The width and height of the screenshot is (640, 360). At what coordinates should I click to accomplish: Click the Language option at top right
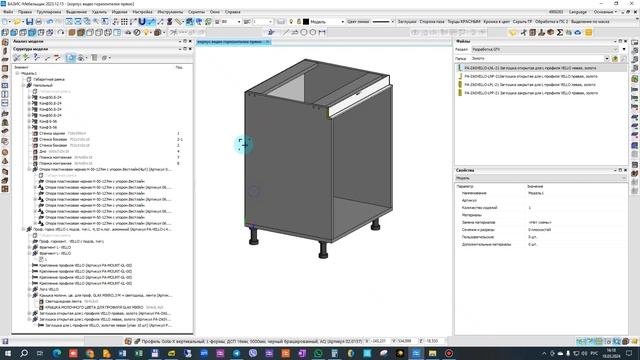[x=578, y=12]
